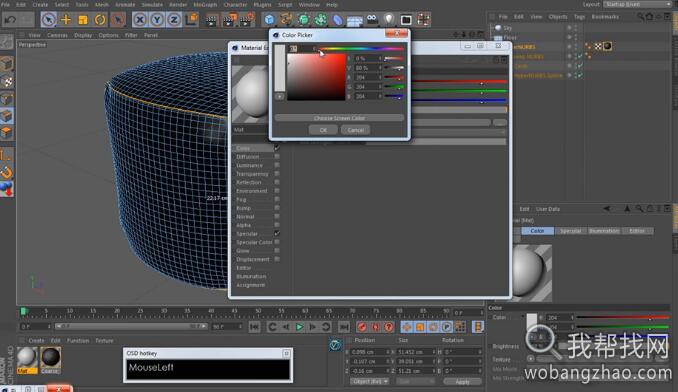The width and height of the screenshot is (678, 392).
Task: Click Cancel in Color Picker
Action: point(355,130)
